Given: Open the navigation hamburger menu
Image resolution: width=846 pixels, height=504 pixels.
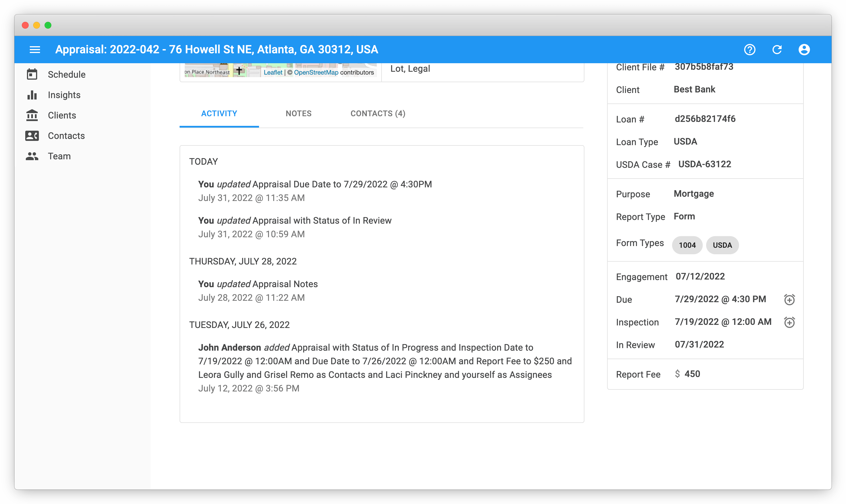Looking at the screenshot, I should [x=34, y=49].
